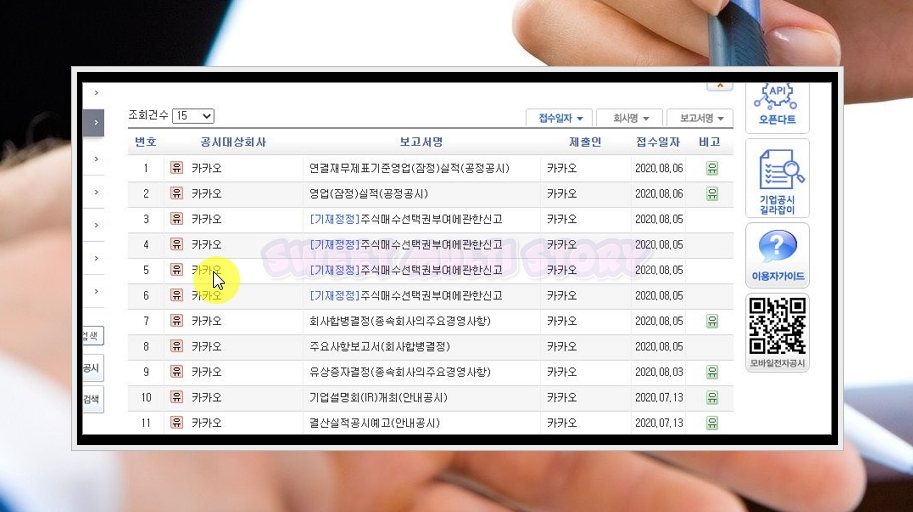Click green 유 remark icon in row 9
This screenshot has height=512, width=913.
tap(712, 372)
